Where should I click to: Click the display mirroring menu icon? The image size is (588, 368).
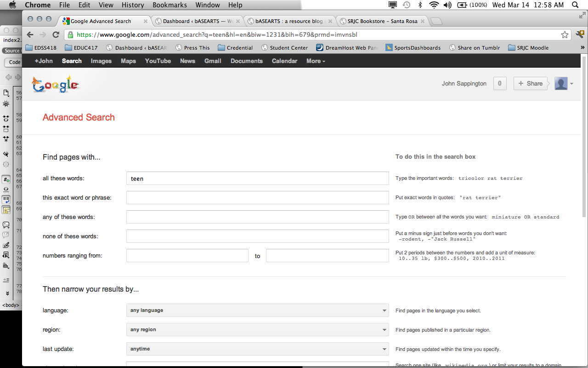393,5
